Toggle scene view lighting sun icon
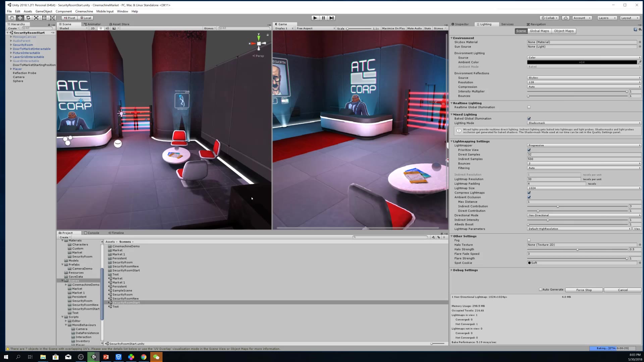Screen dimensions: 644x362 tap(101, 28)
